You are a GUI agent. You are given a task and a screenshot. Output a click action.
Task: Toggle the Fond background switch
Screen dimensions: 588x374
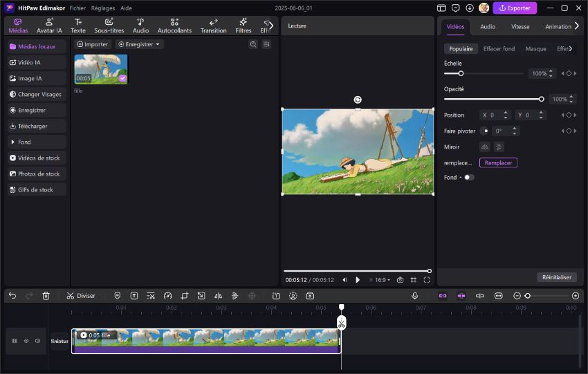click(x=469, y=177)
